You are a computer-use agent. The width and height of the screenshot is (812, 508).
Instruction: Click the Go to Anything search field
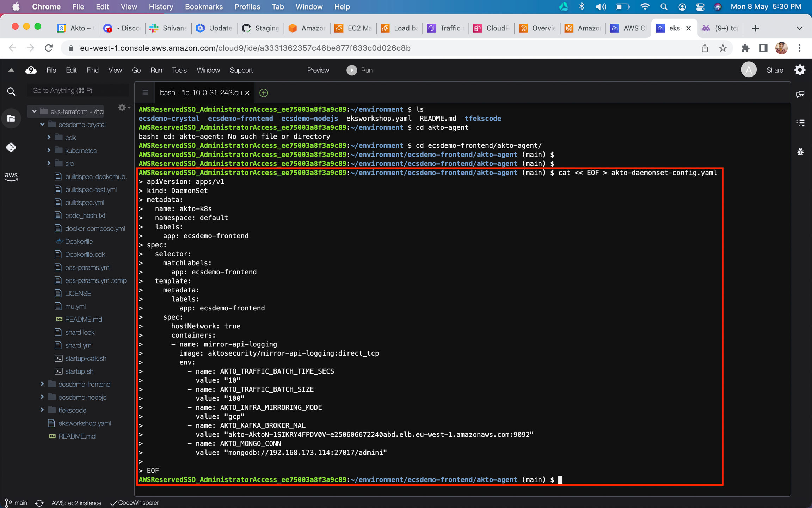[x=78, y=90]
